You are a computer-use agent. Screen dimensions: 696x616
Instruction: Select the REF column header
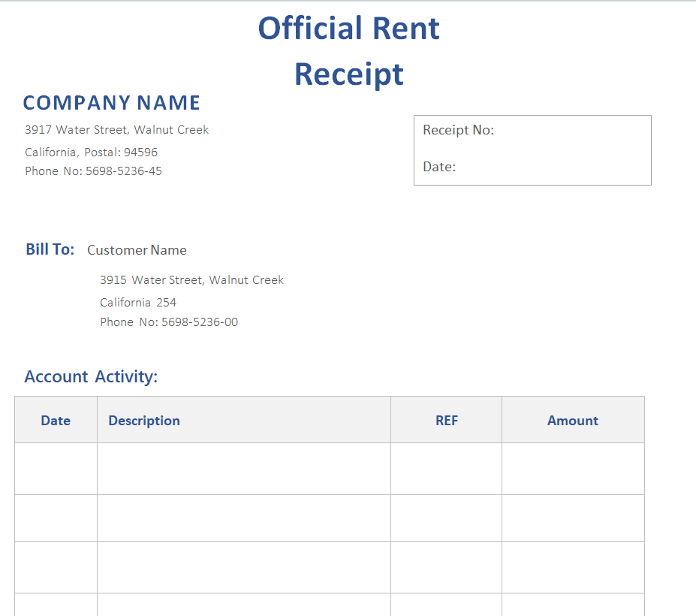[x=446, y=421]
